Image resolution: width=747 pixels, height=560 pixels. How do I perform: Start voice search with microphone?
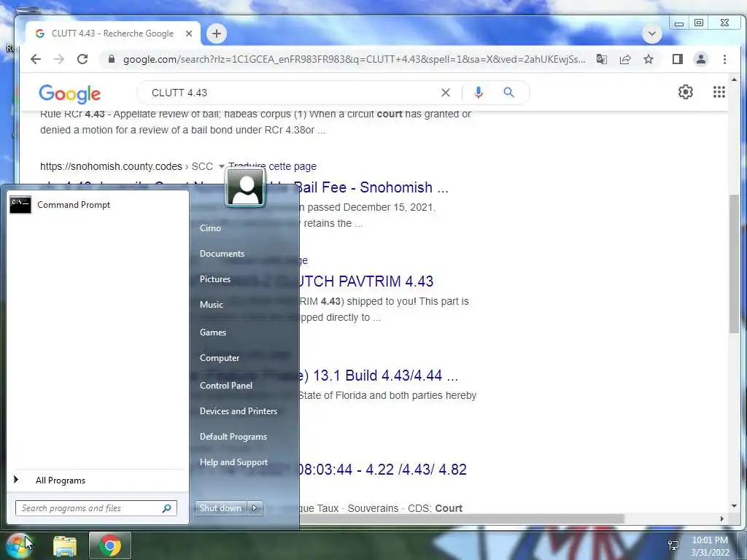click(479, 93)
